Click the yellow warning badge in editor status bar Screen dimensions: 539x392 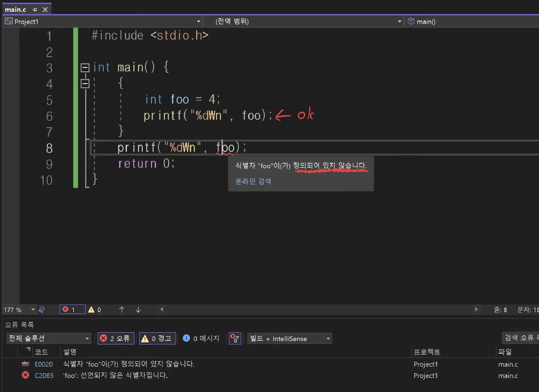(95, 309)
